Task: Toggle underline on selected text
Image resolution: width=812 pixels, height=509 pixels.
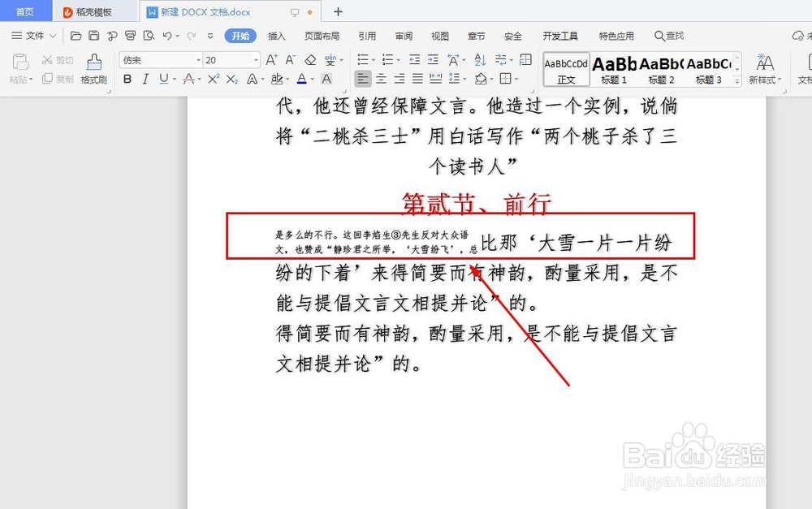Action: pyautogui.click(x=162, y=79)
